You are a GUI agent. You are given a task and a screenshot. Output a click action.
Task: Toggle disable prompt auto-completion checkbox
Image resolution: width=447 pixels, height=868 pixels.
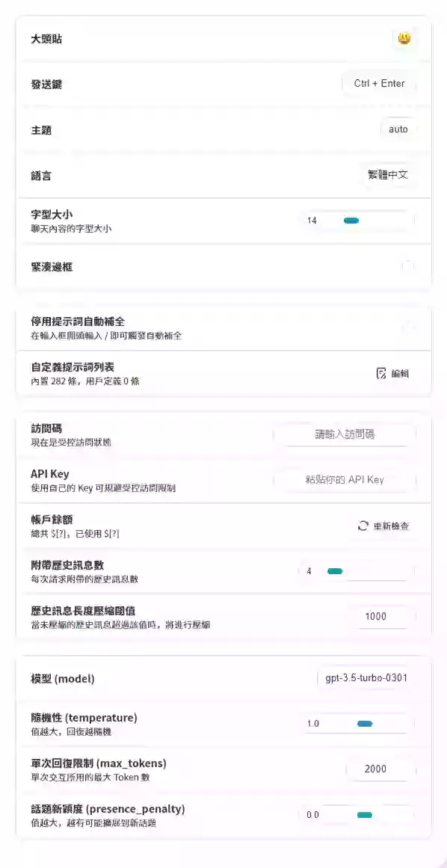[407, 327]
